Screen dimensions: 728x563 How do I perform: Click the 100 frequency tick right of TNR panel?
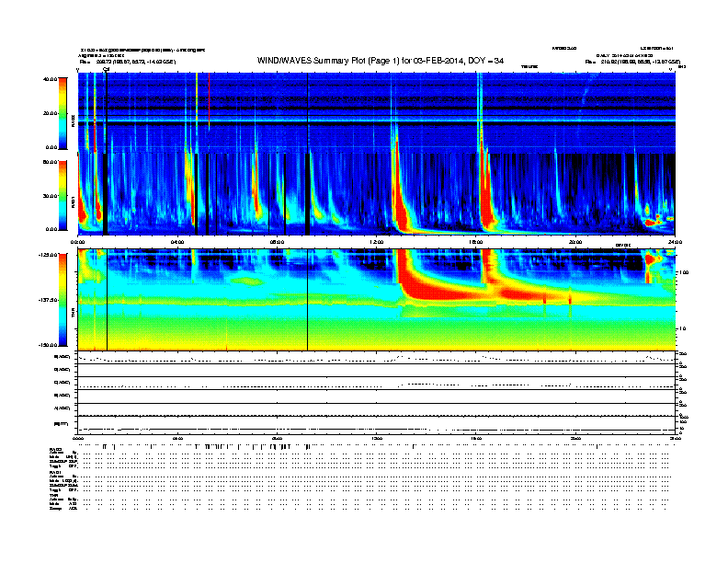pos(684,272)
